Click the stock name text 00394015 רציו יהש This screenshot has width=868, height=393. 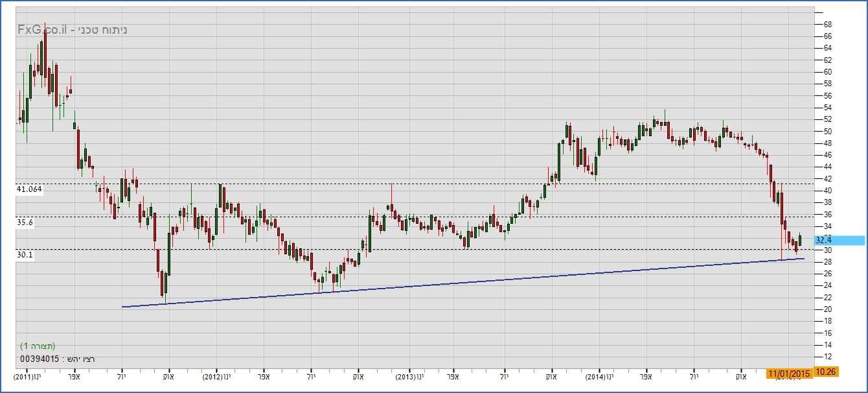(x=58, y=359)
